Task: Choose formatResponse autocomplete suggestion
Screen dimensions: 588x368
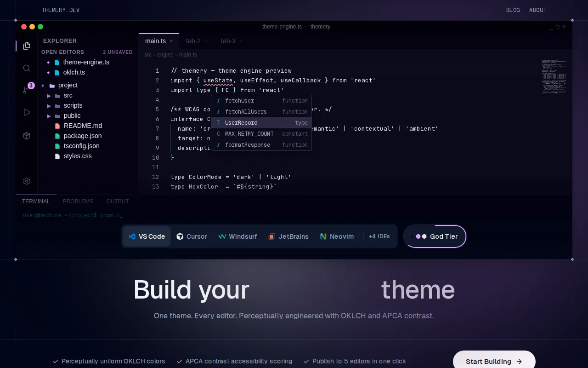Action: (261, 145)
